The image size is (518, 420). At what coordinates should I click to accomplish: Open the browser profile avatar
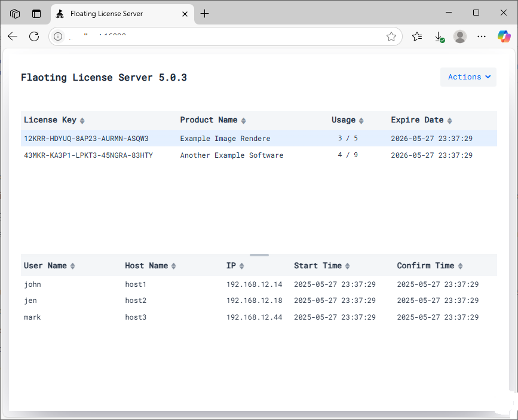(x=460, y=36)
